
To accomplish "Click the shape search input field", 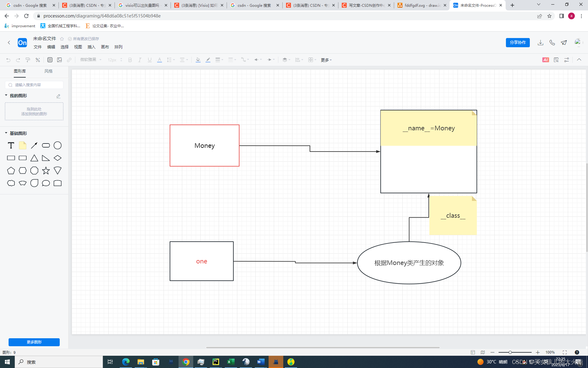I will coord(37,85).
